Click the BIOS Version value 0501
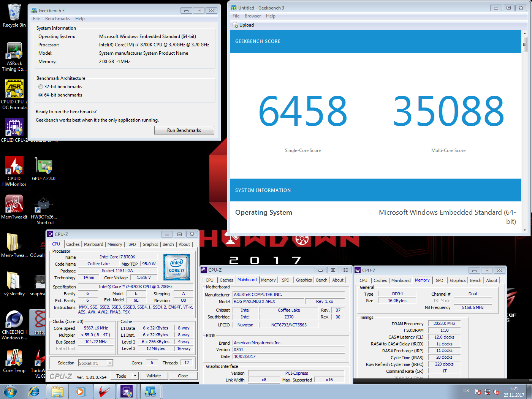 (x=289, y=350)
